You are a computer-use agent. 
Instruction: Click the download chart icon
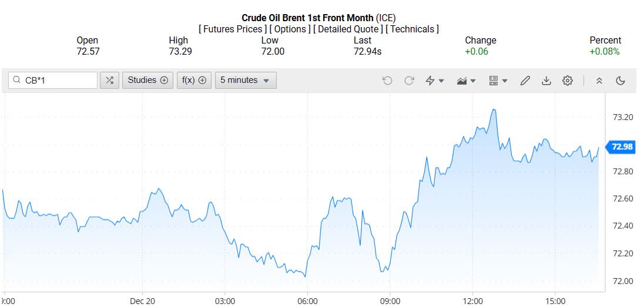tap(546, 81)
